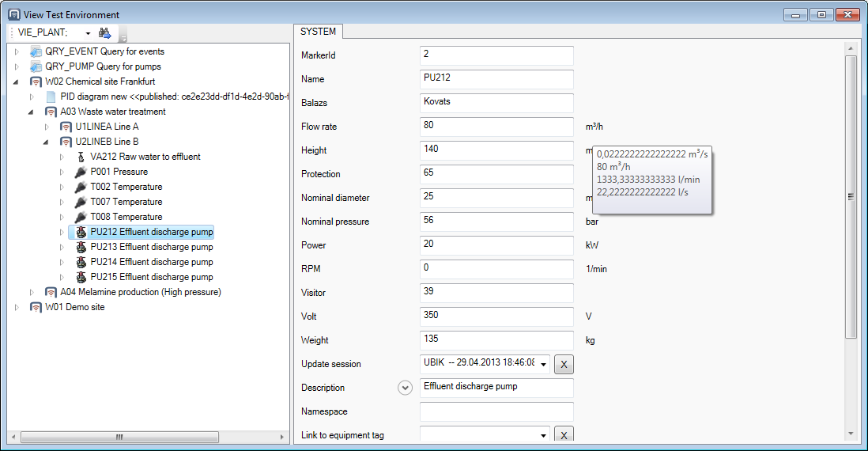Switch to the SYSTEM tab

[x=318, y=32]
